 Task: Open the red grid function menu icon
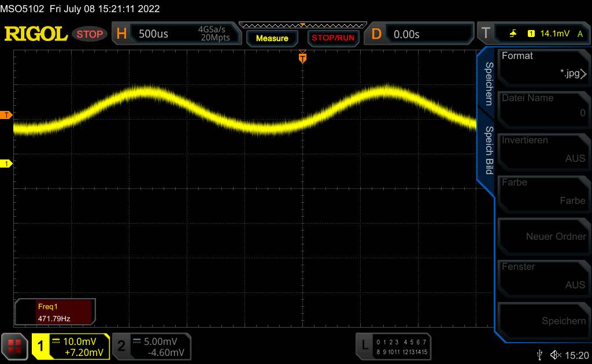tap(14, 346)
